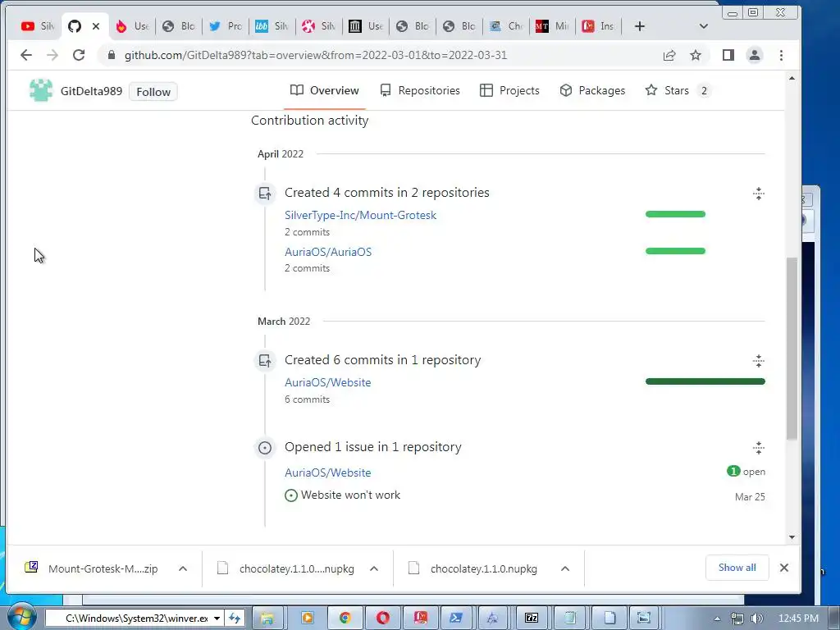The image size is (840, 630).
Task: Close the active GitHub tab
Action: [x=96, y=25]
